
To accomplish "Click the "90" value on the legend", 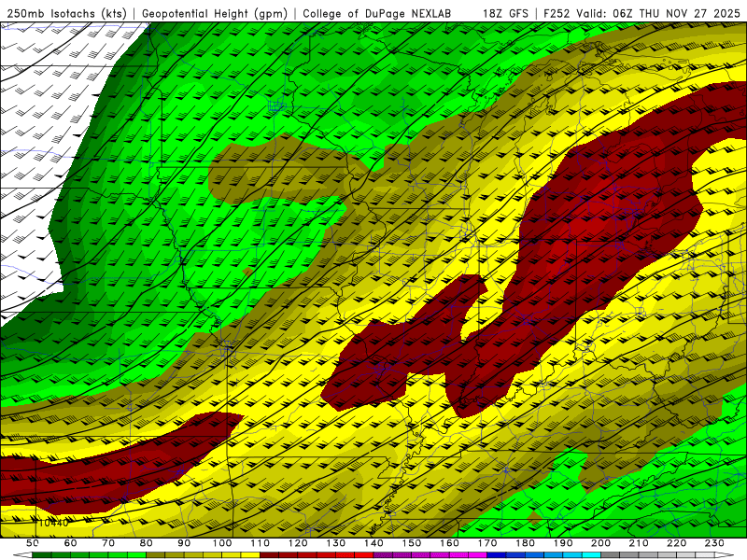I will click(x=184, y=543).
